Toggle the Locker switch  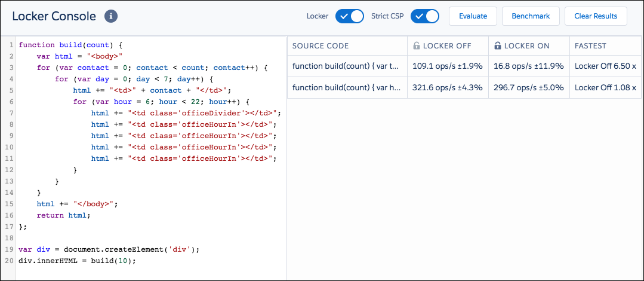tap(350, 16)
